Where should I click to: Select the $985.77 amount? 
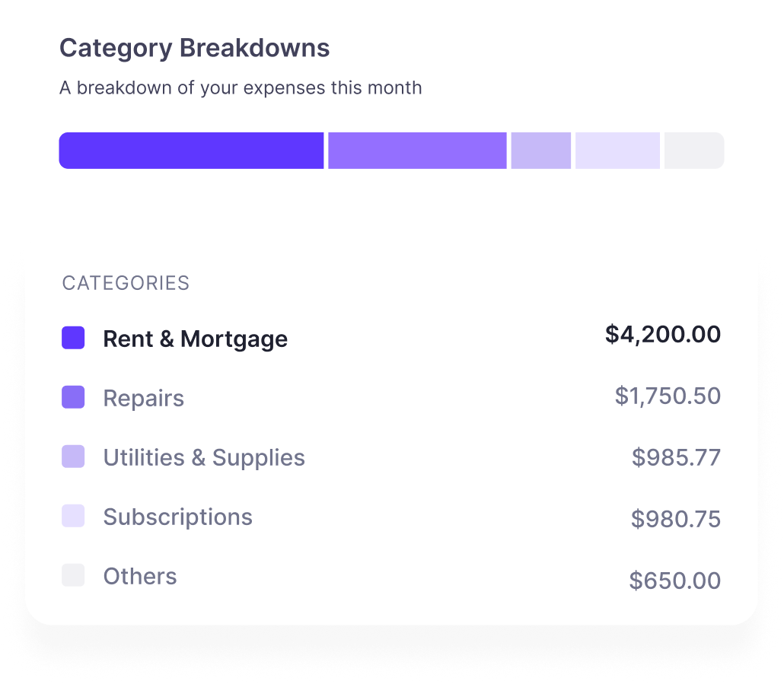676,458
